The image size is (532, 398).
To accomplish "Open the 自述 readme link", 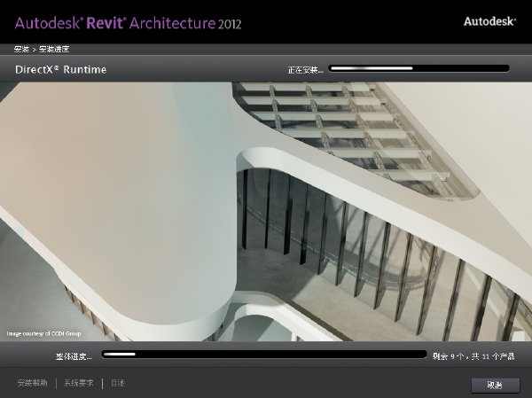I will tap(118, 383).
